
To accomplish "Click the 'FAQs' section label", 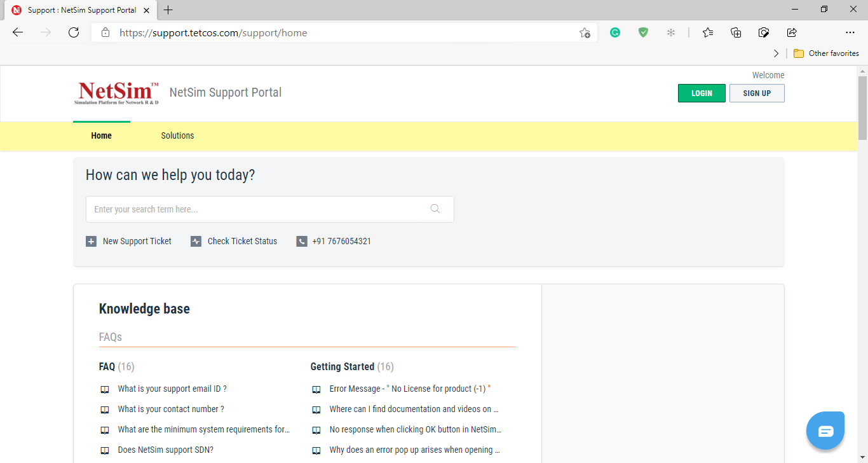I will tap(111, 337).
